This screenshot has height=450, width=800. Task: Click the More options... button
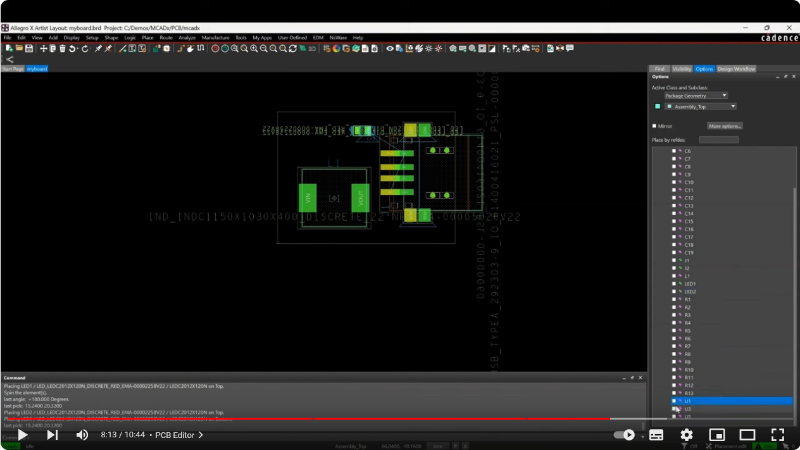click(725, 126)
